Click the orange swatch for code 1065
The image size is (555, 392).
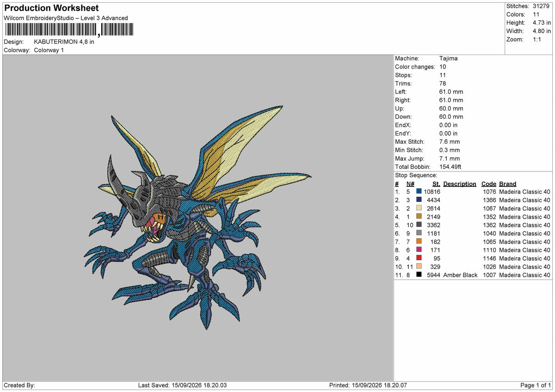(419, 242)
